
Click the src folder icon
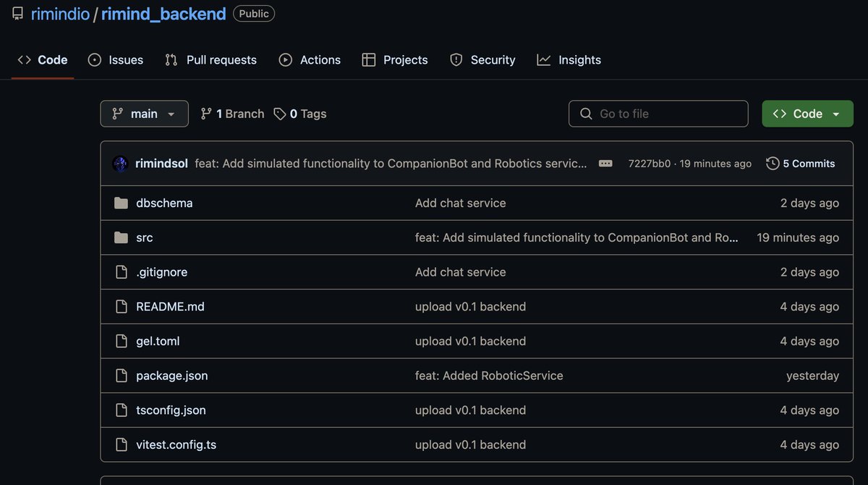[121, 237]
